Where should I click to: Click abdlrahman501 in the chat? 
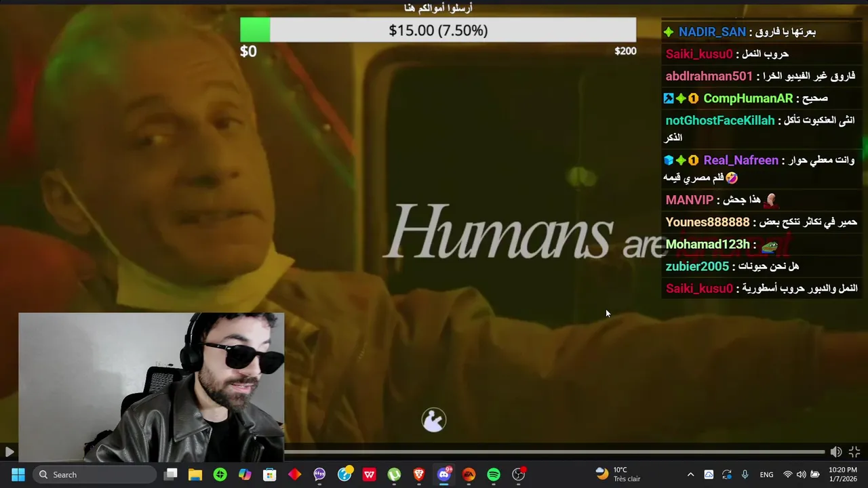[x=709, y=76]
